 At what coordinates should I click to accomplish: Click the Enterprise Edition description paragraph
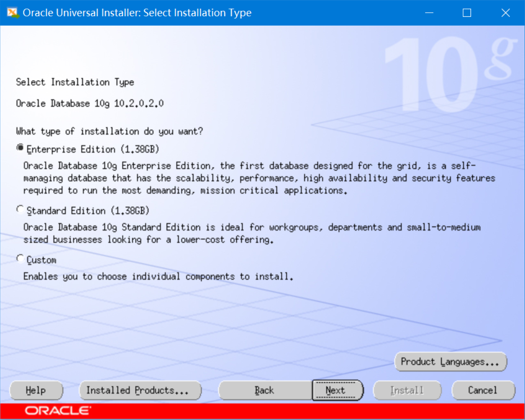259,178
